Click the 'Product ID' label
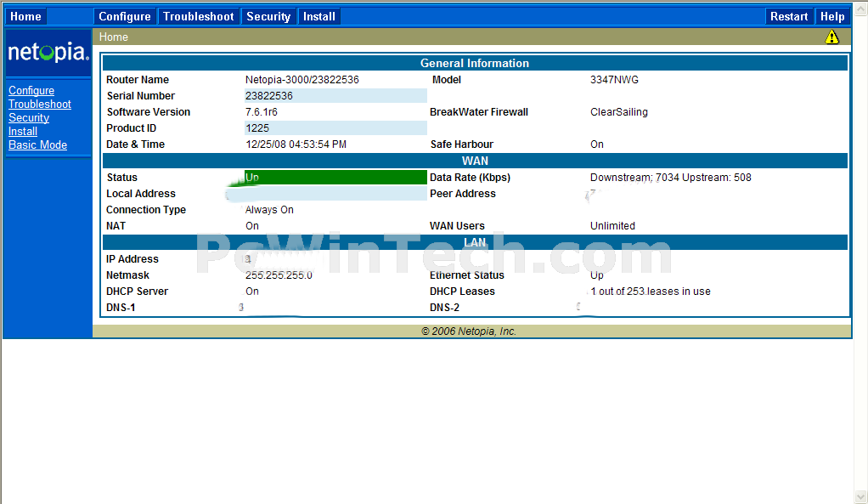 click(131, 128)
